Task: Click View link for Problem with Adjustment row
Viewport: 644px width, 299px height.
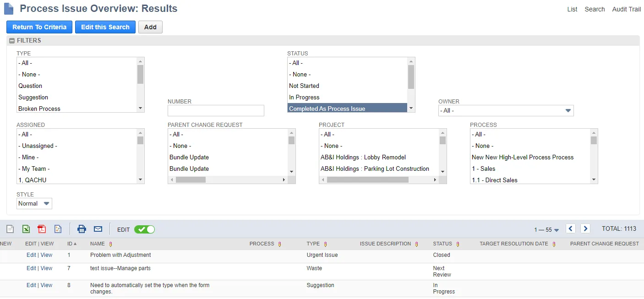Action: point(46,255)
